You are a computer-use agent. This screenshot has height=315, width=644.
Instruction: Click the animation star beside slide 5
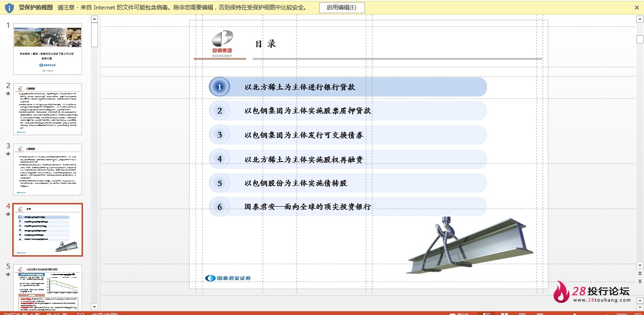pos(8,274)
